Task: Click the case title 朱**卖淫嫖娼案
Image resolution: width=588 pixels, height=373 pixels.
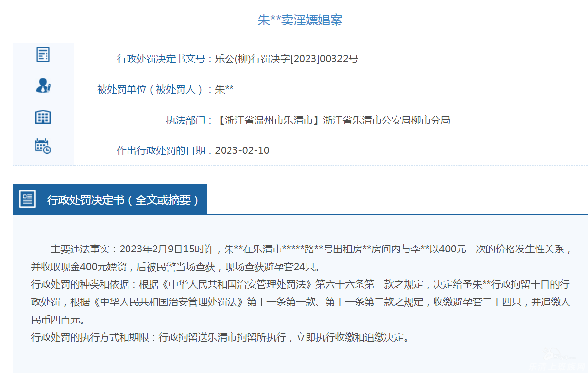Action: [300, 20]
